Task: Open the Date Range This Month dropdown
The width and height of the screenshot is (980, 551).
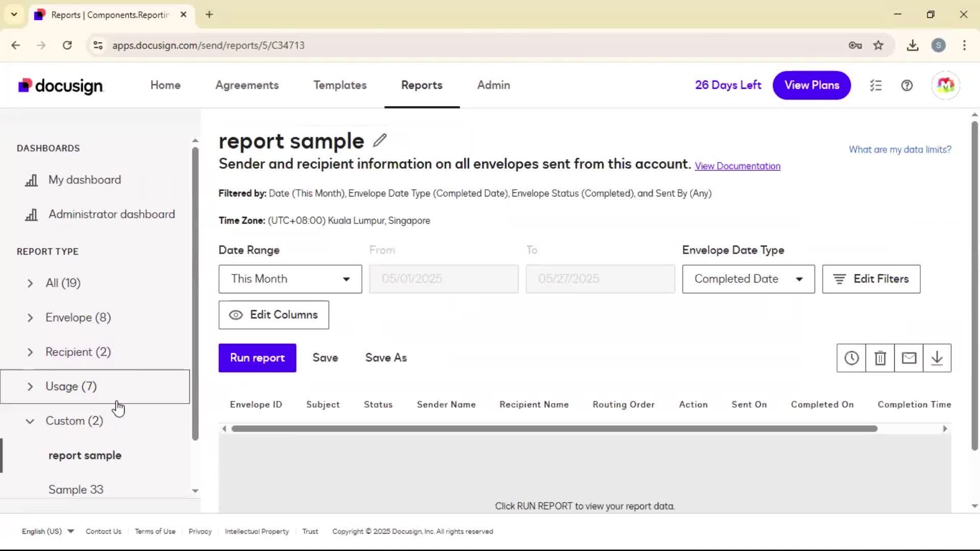Action: click(x=290, y=279)
